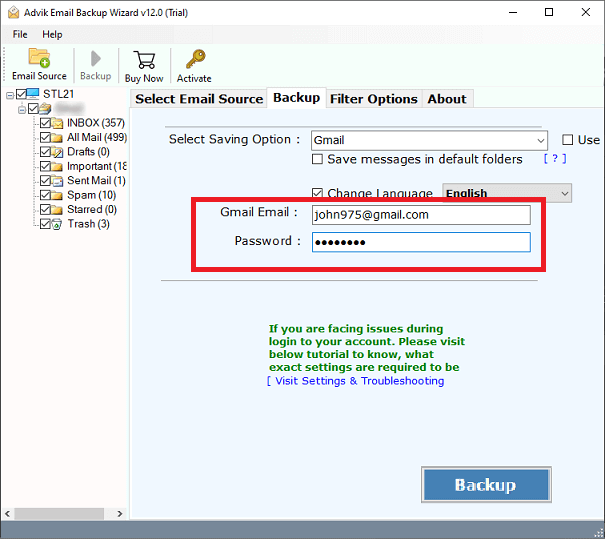Viewport: 605px width, 539px height.
Task: Click the blue Backup button
Action: point(486,485)
